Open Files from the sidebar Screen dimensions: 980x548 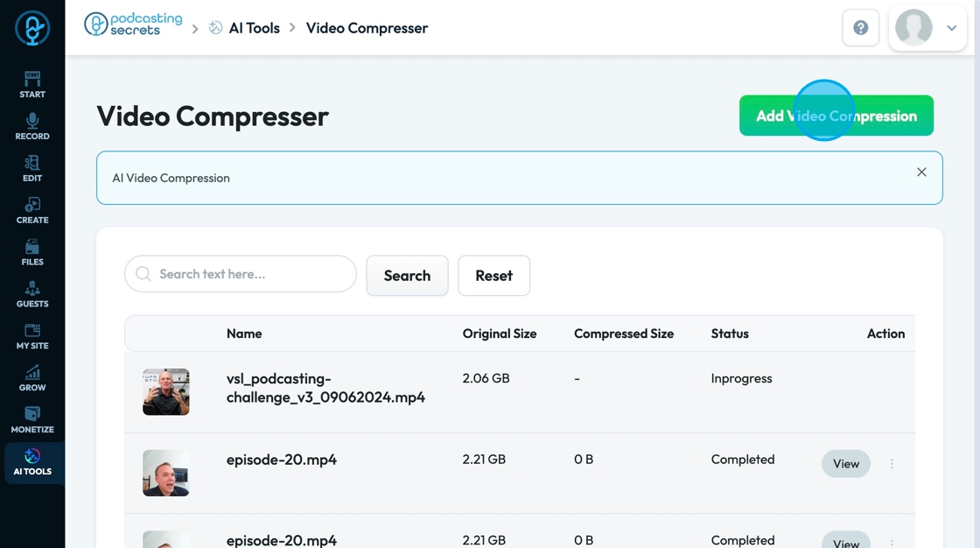pos(32,253)
